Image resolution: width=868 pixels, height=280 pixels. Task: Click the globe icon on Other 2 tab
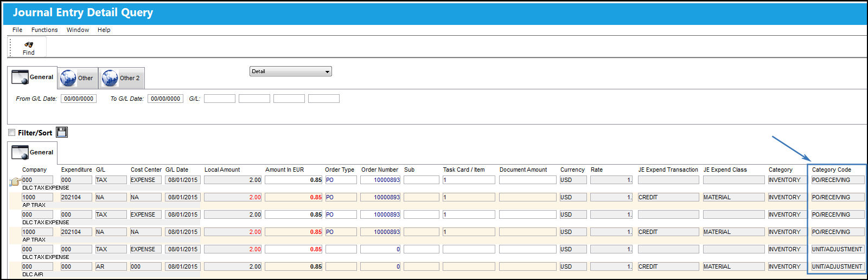(x=110, y=78)
